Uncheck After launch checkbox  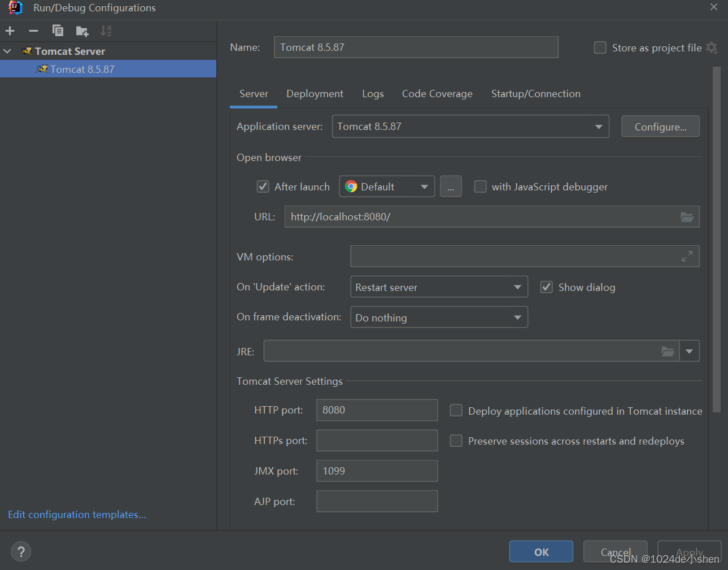tap(263, 187)
